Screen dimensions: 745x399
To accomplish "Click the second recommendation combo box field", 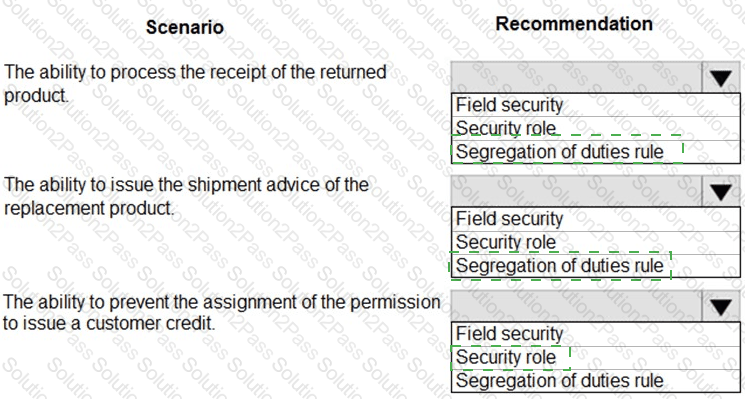I will pos(576,191).
